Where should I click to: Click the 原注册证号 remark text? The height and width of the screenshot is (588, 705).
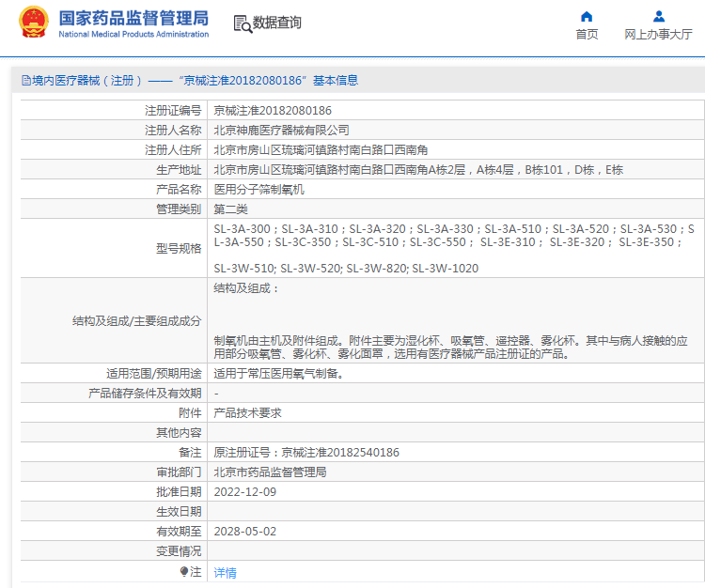[x=306, y=453]
